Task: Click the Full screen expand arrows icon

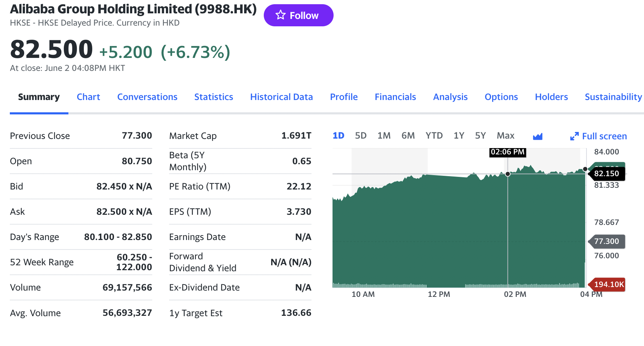Action: pyautogui.click(x=574, y=136)
